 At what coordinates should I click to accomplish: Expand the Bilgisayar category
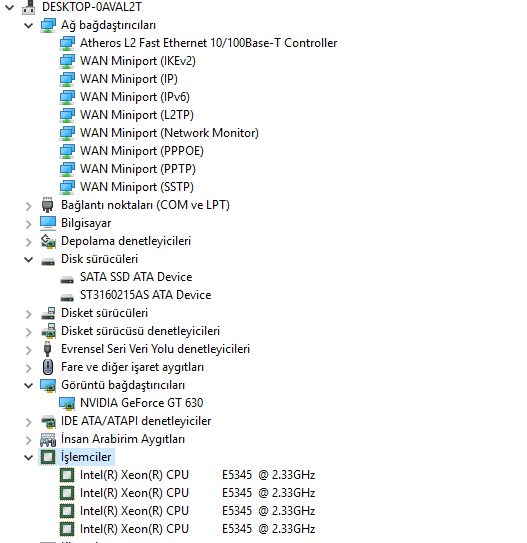(28, 224)
